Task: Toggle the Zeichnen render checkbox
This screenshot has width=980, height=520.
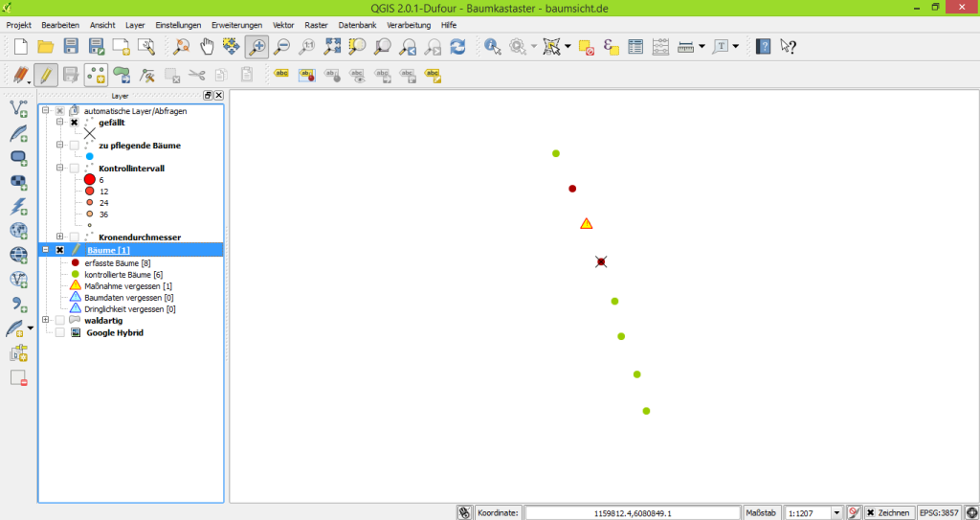Action: pos(869,512)
